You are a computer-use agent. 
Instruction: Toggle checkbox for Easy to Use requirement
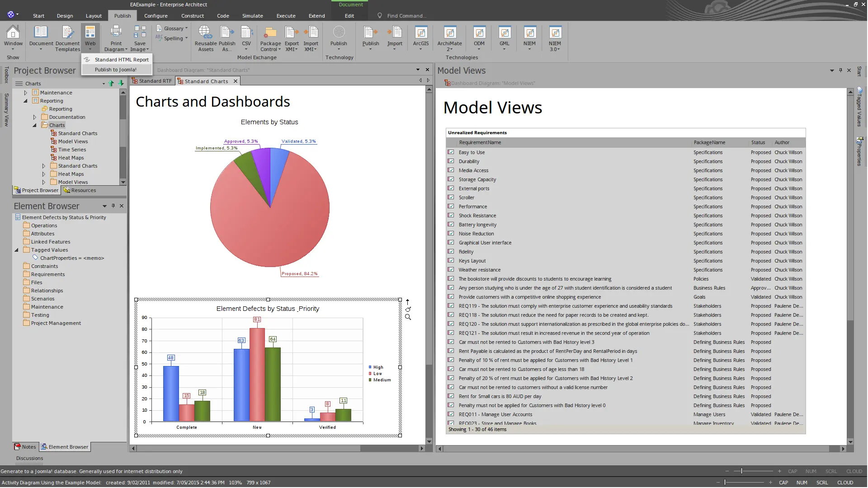(451, 152)
